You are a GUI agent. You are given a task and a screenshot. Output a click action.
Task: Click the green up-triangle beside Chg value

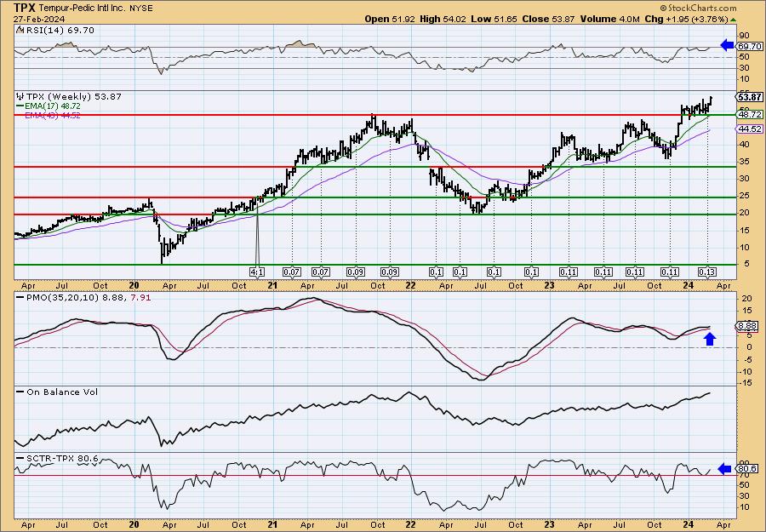point(733,19)
